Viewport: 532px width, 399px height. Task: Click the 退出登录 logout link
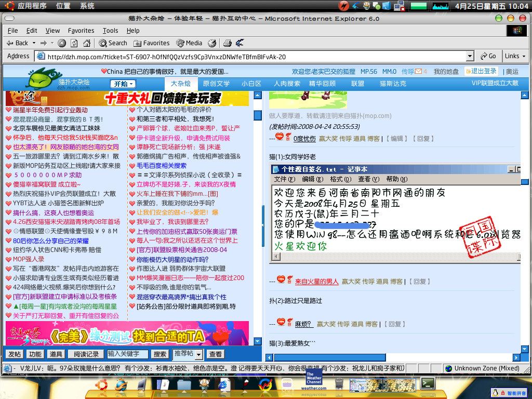(x=482, y=71)
